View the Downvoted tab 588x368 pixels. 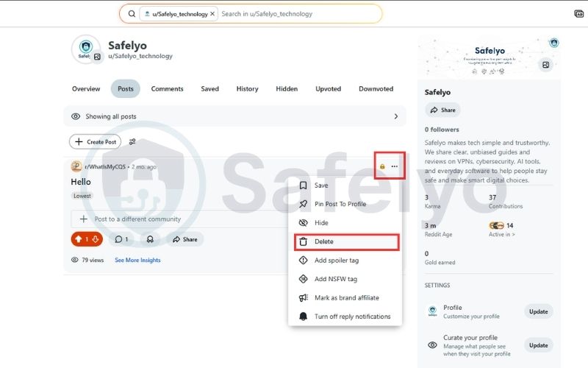[x=376, y=89]
